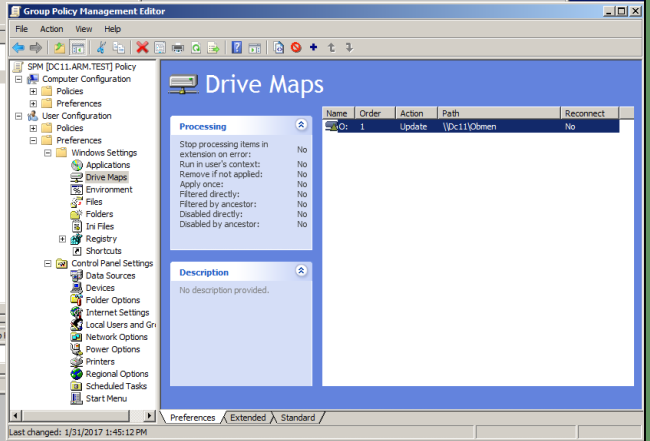The image size is (650, 441).
Task: Select Network Options in the tree
Action: point(116,337)
